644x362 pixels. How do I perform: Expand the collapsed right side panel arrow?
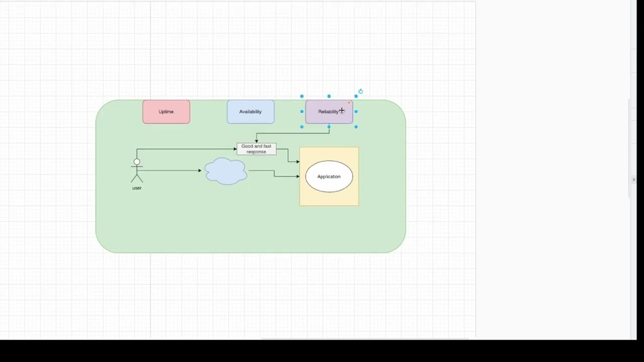pos(634,179)
